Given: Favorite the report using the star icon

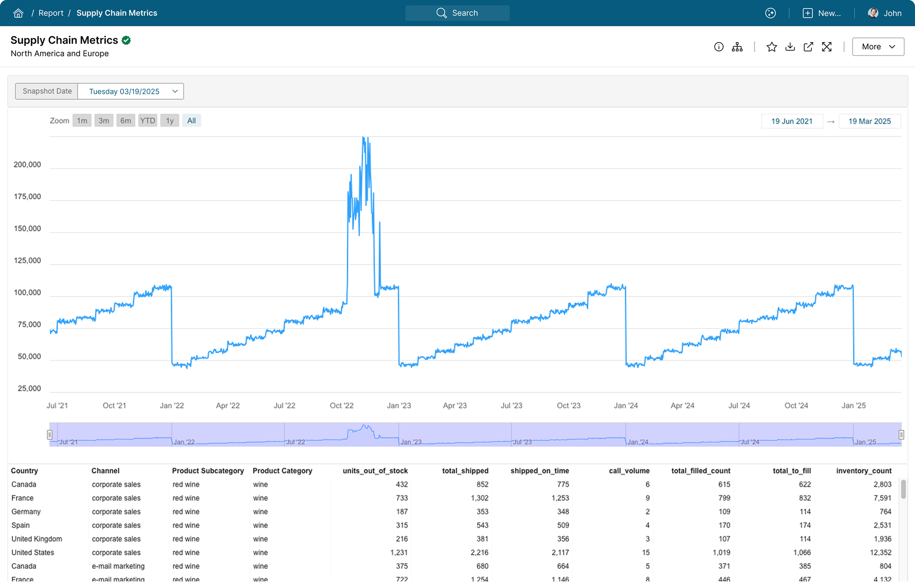Looking at the screenshot, I should [772, 47].
